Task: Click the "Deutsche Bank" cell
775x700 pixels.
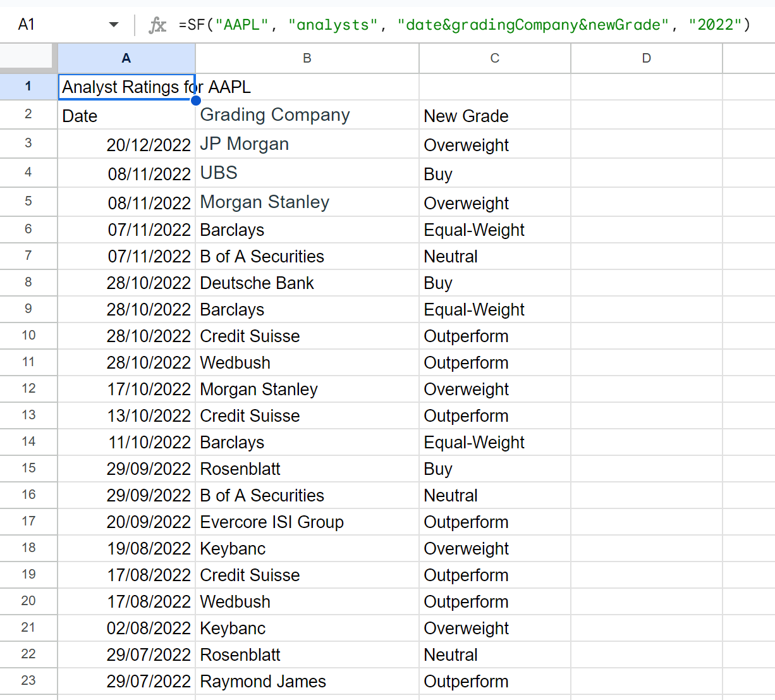Action: point(307,283)
